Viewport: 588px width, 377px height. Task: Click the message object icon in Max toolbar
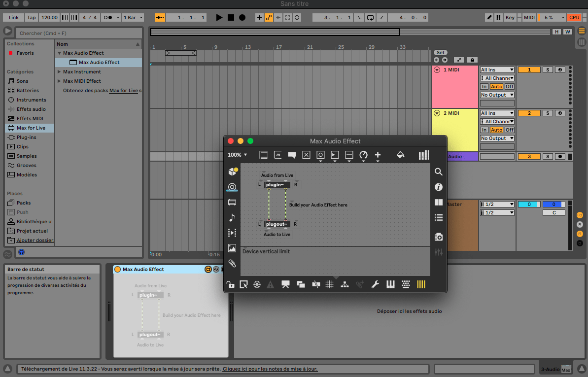(278, 155)
